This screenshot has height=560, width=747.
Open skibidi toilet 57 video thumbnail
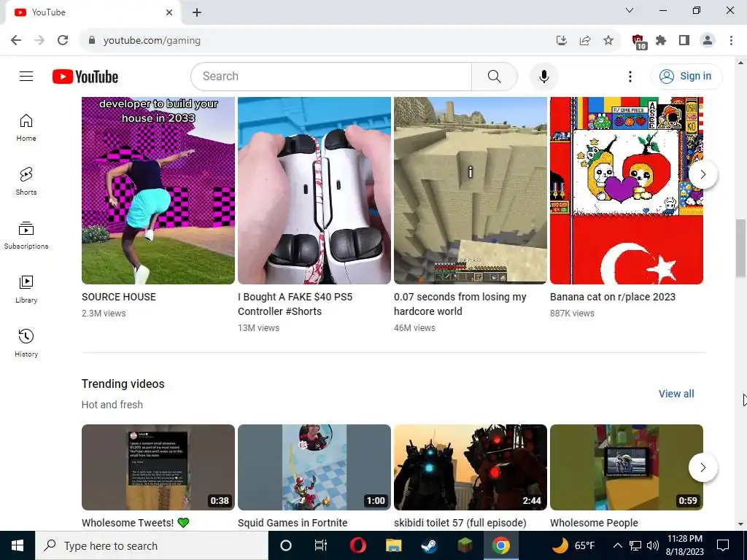(x=471, y=467)
